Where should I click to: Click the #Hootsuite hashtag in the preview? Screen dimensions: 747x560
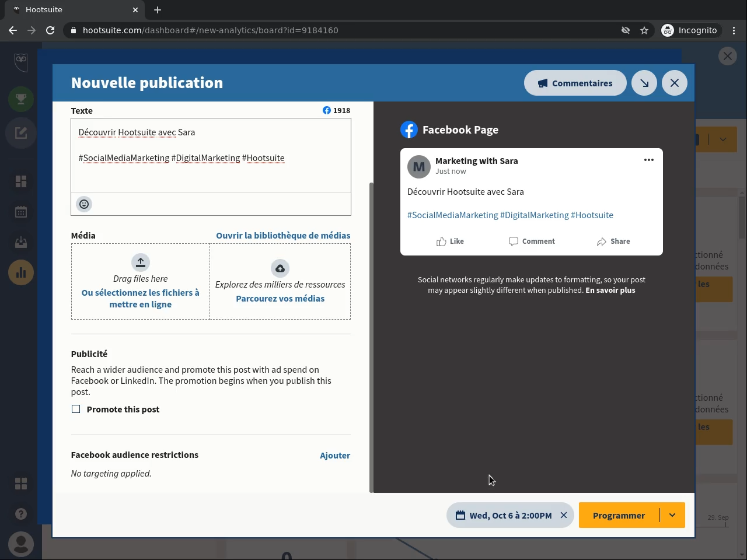coord(592,215)
